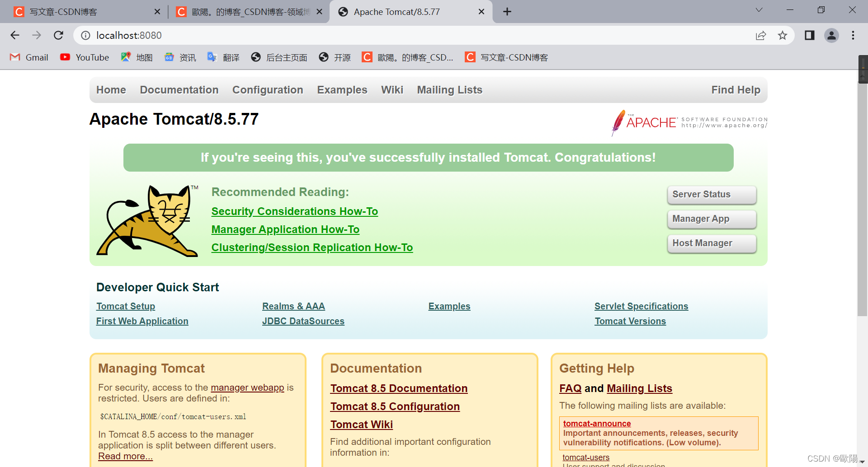Close the 写文章-CSDN博客 tab
868x467 pixels.
click(157, 12)
